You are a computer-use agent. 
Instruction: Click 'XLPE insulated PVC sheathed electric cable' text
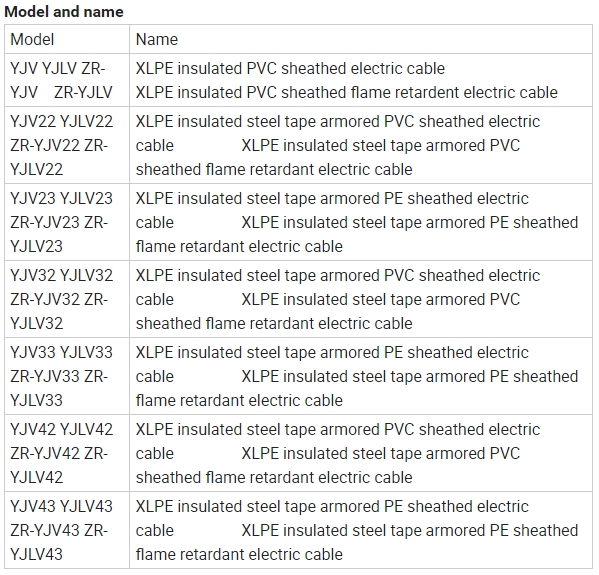click(290, 68)
